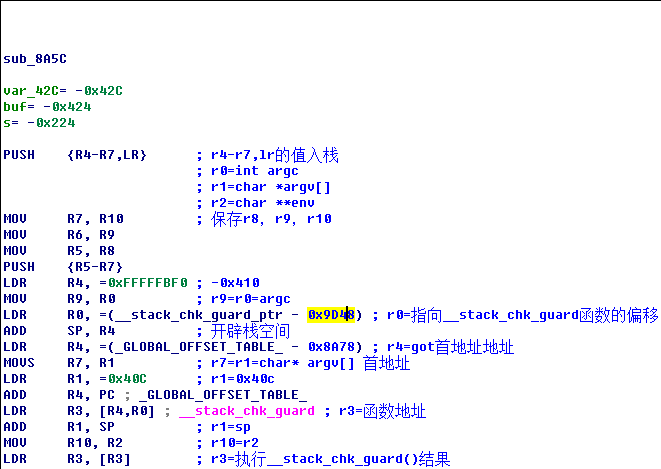Click the highlighted 0x9D48 value

pyautogui.click(x=331, y=315)
